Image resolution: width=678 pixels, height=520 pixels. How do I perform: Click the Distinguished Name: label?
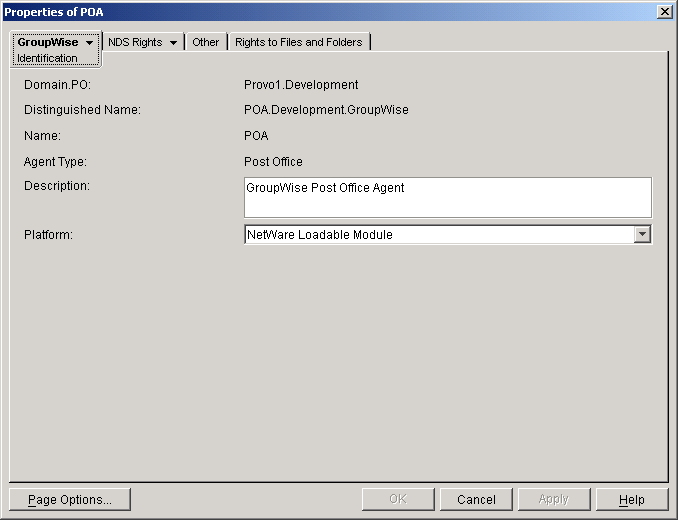(x=82, y=110)
